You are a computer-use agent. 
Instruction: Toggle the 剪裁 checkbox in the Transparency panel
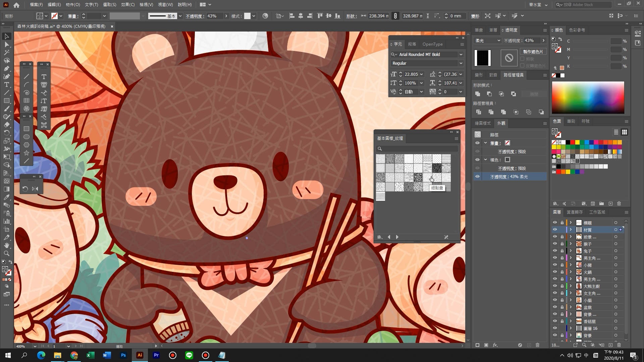[x=522, y=59]
